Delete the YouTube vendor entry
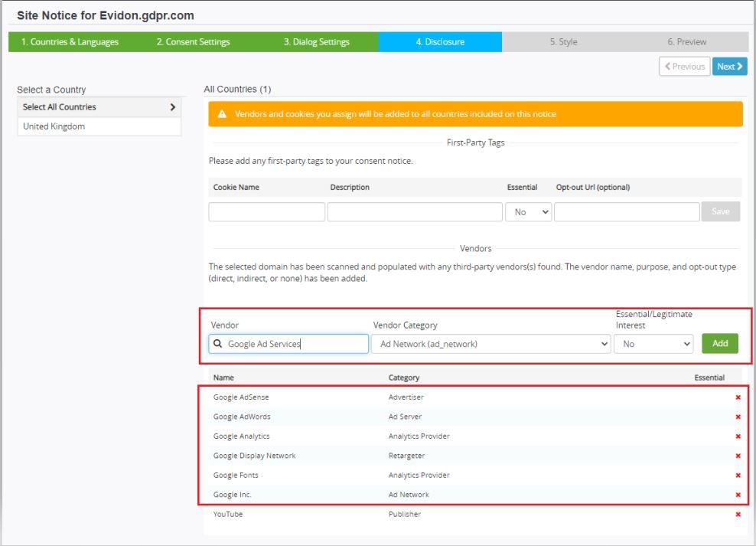 point(738,515)
